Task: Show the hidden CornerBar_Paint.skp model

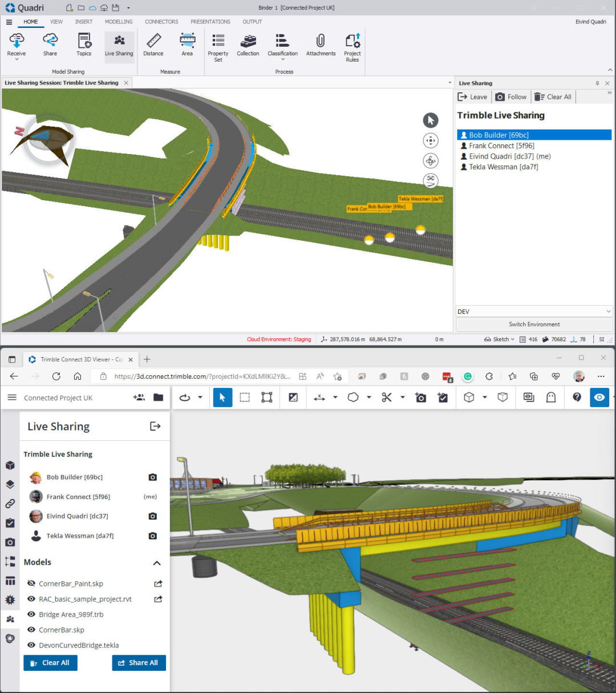Action: pyautogui.click(x=31, y=583)
